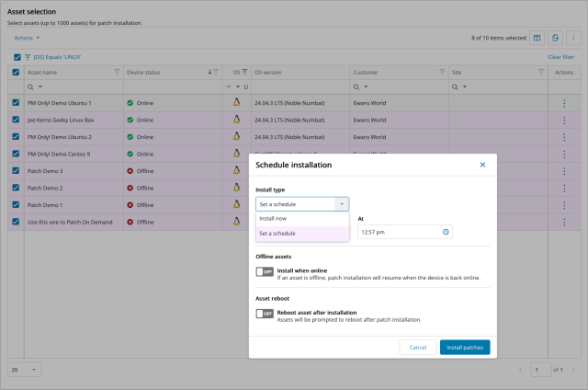Click the 12:57 pm time input field
The height and width of the screenshot is (390, 588).
click(x=395, y=232)
